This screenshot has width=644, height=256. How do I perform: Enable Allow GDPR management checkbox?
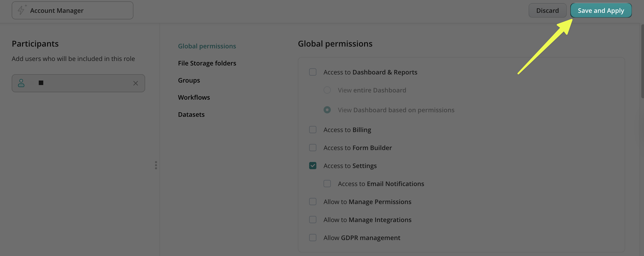click(313, 238)
